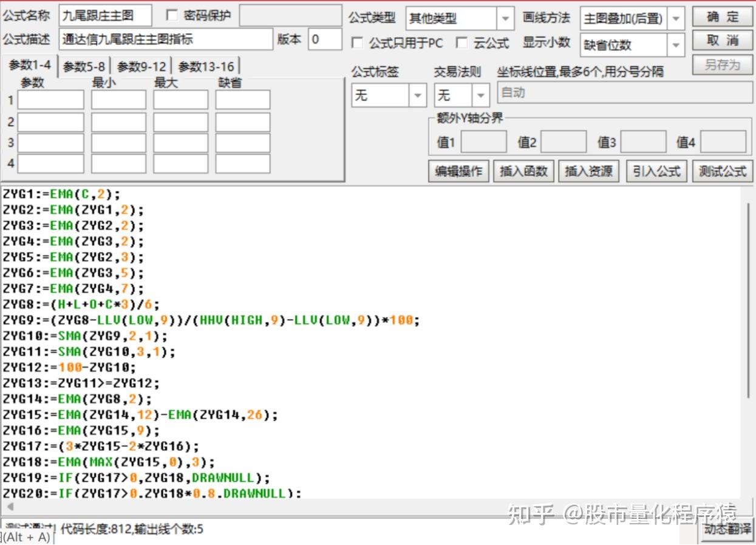Click code line ZYG1:=EMA(C,2);
This screenshot has height=545, width=756.
click(62, 194)
